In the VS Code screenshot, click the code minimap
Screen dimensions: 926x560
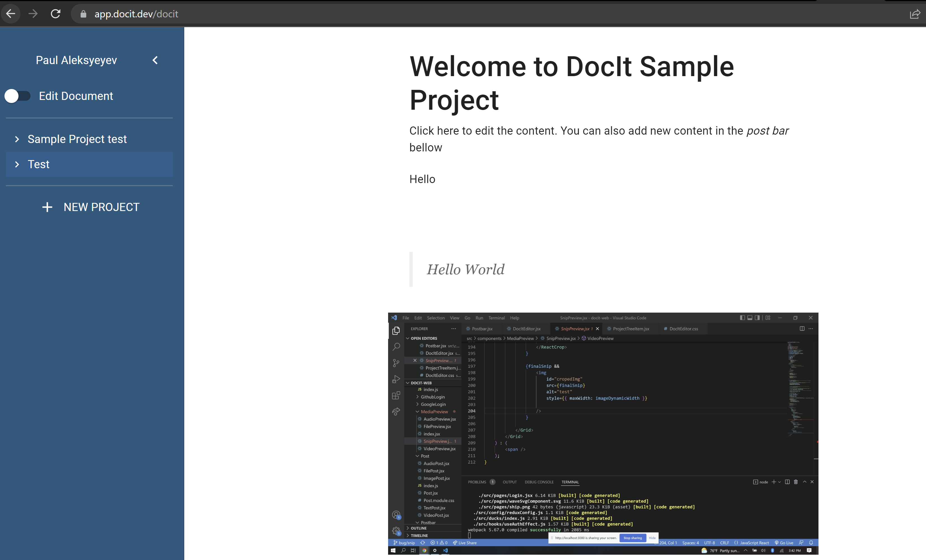(801, 389)
